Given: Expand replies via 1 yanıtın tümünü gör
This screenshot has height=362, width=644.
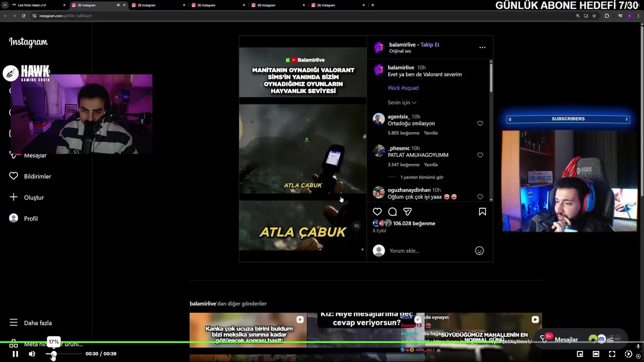Looking at the screenshot, I should click(422, 177).
